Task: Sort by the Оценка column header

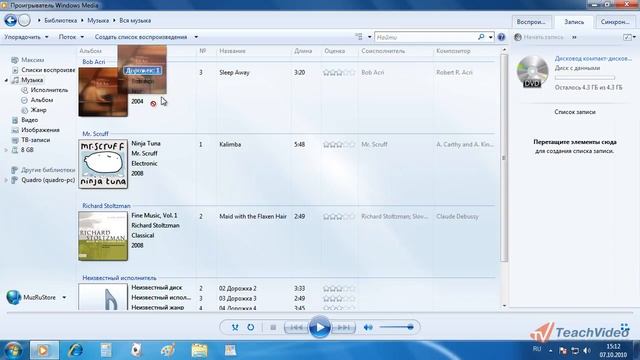Action: pyautogui.click(x=335, y=51)
